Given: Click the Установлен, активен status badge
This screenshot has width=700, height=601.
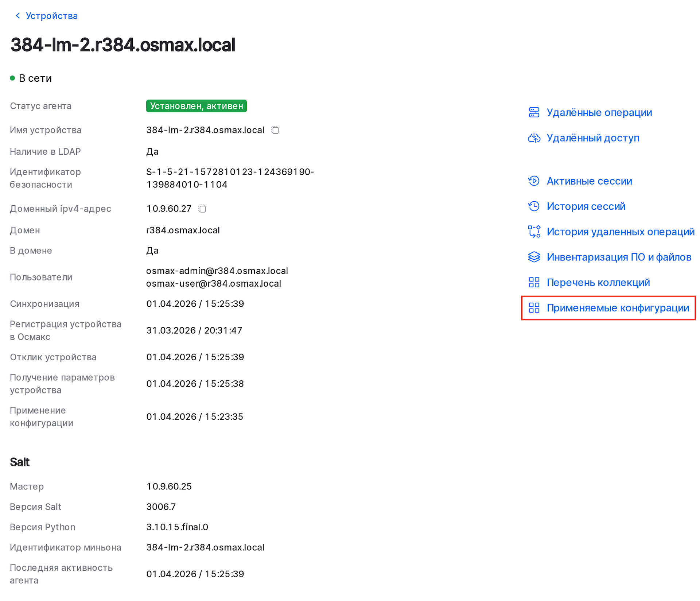Looking at the screenshot, I should click(x=197, y=106).
